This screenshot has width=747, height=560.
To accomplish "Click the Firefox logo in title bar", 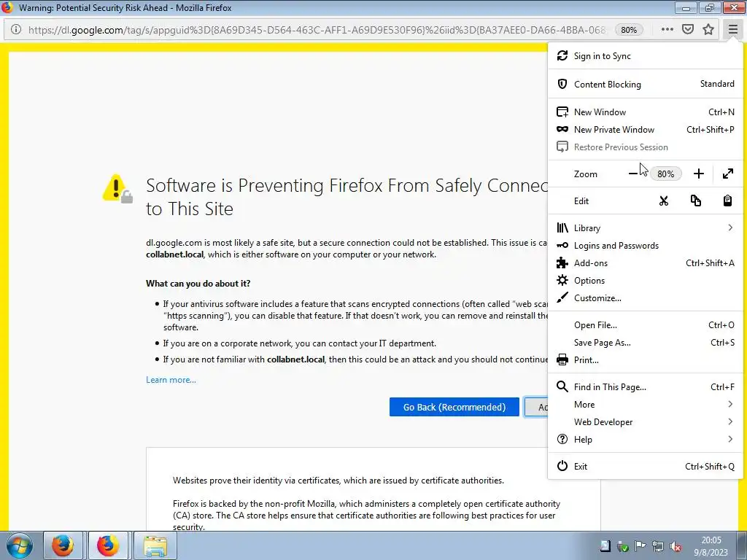I will tap(7, 7).
